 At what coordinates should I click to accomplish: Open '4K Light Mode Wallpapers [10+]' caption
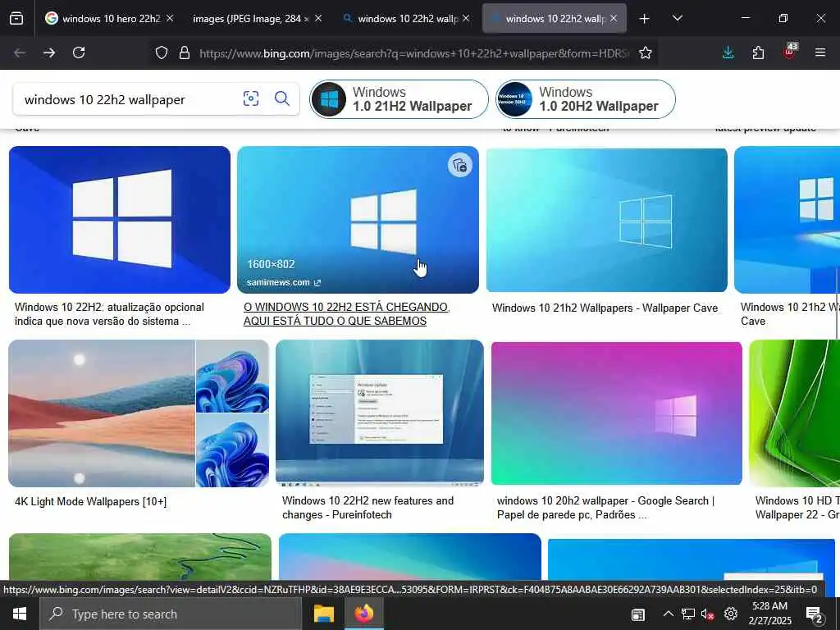90,501
